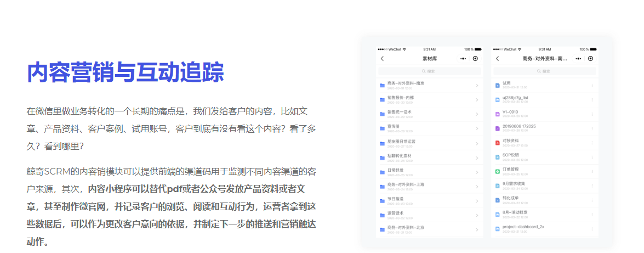Click the 试用 file name
Viewport: 644px width, 253px height.
506,83
